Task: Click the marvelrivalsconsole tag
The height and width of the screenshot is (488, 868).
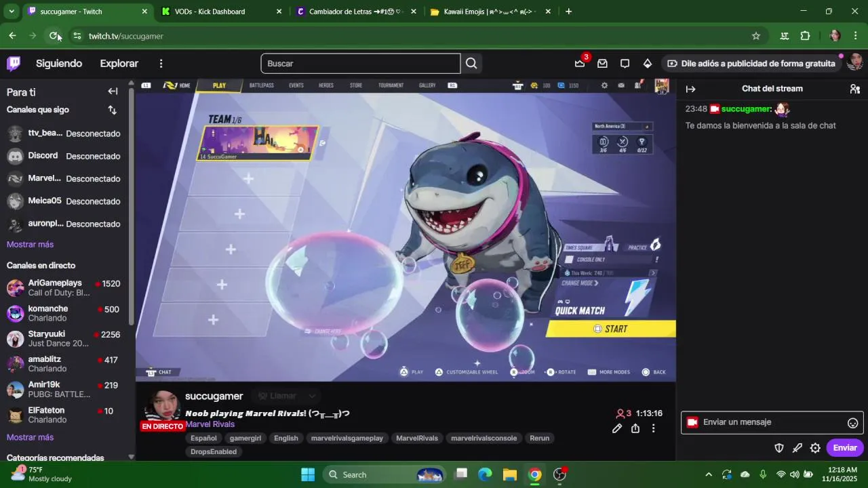Action: point(484,439)
